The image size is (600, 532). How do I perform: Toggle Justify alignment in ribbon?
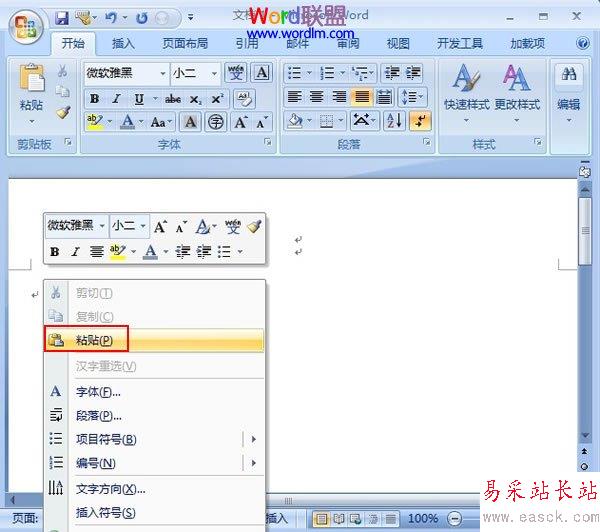tap(362, 97)
